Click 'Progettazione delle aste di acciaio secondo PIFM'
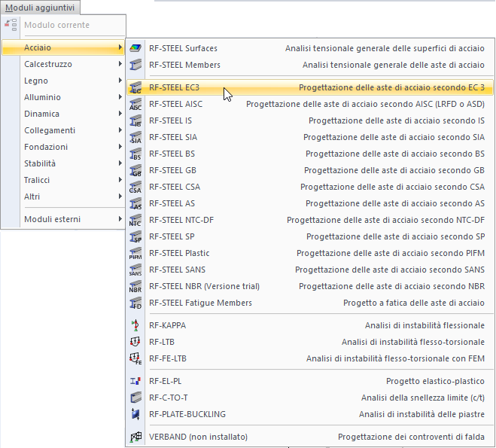 [x=391, y=253]
